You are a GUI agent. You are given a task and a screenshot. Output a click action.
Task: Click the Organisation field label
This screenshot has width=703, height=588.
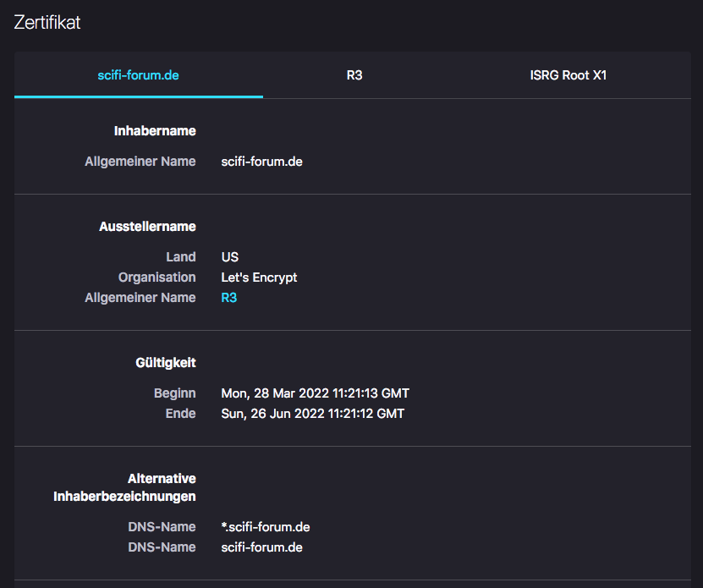point(157,278)
